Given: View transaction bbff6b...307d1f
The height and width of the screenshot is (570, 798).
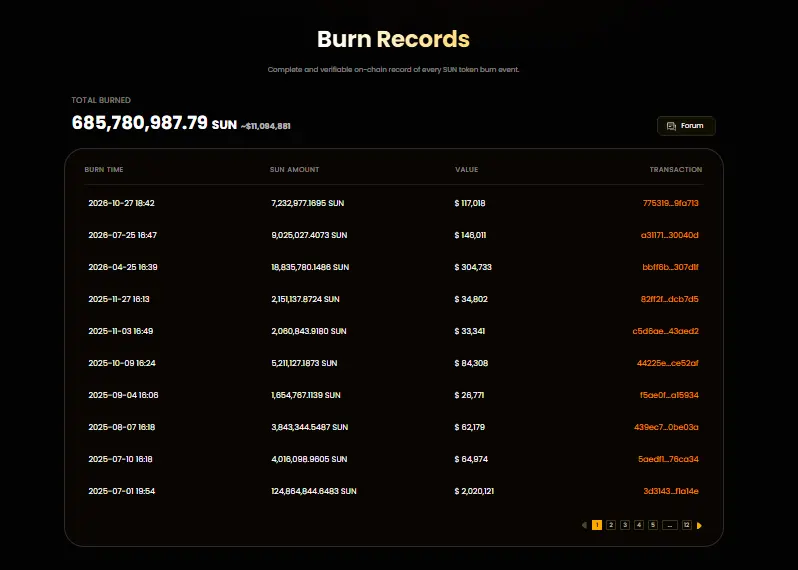Looking at the screenshot, I should click(x=670, y=267).
